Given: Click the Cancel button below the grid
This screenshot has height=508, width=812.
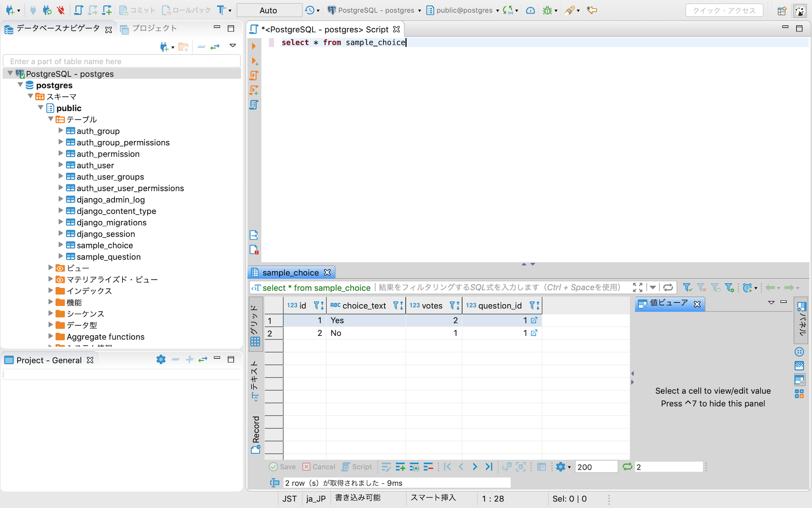Looking at the screenshot, I should (319, 466).
